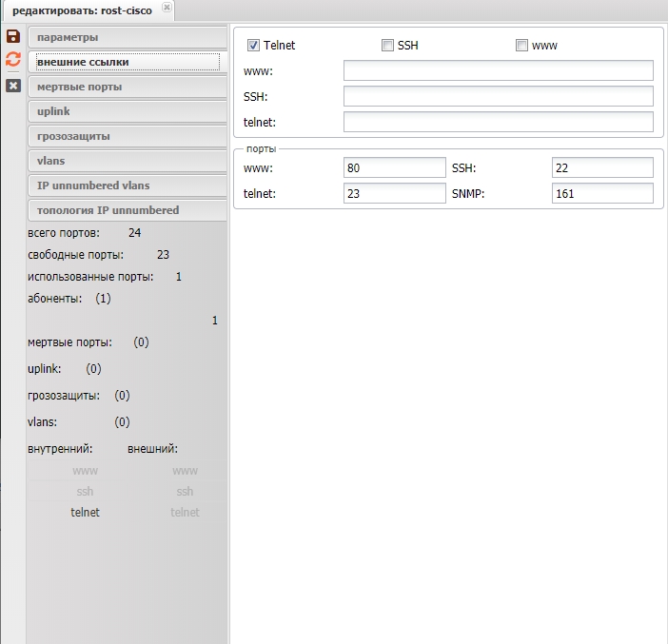The image size is (668, 644).
Task: Open the vlans accordion panel
Action: pos(127,161)
